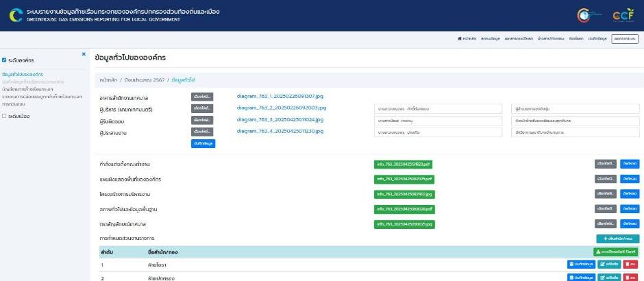This screenshot has height=281, width=644.
Task: Click the plus add department button
Action: 617,239
